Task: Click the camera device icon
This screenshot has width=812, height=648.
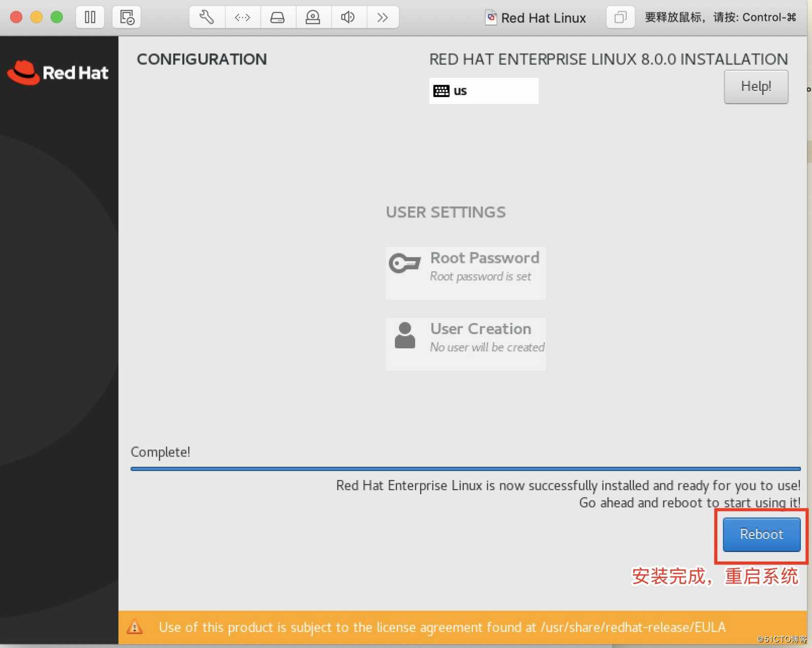Action: point(313,17)
